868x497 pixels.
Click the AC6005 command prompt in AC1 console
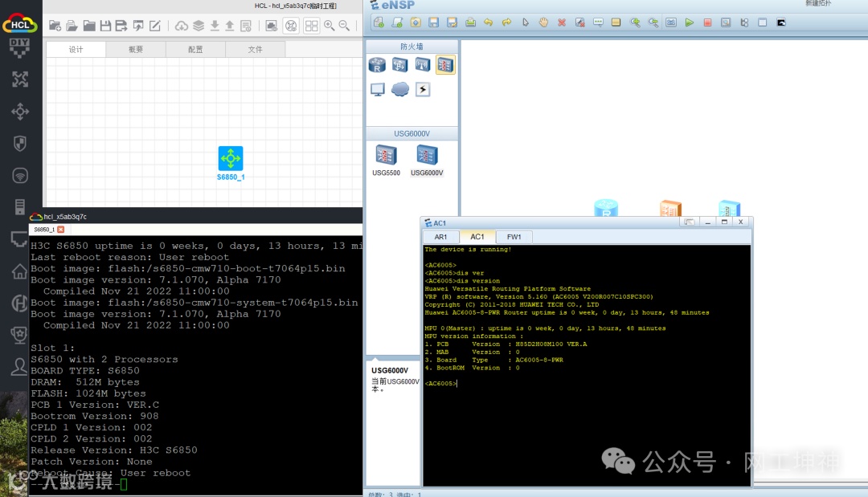[x=440, y=383]
